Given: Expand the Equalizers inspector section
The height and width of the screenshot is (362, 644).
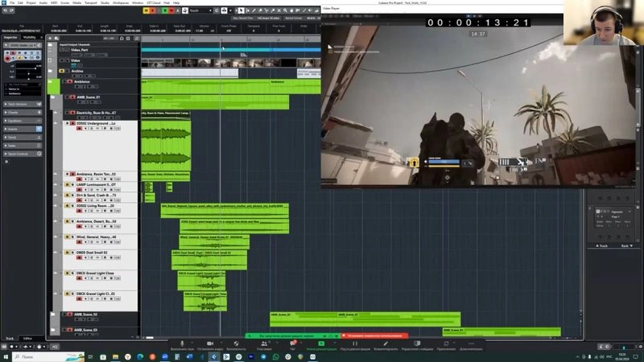Looking at the screenshot, I should 23,121.
